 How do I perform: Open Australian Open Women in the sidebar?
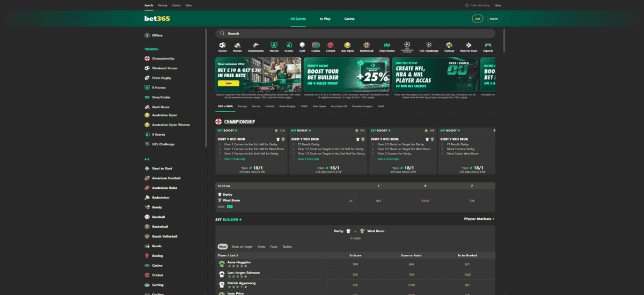click(167, 125)
